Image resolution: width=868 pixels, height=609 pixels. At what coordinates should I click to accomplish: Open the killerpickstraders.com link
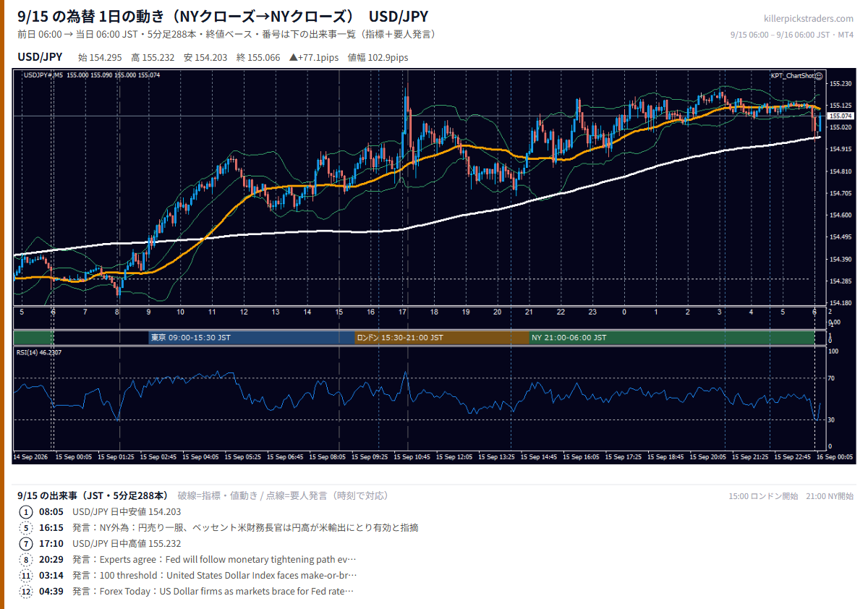809,19
